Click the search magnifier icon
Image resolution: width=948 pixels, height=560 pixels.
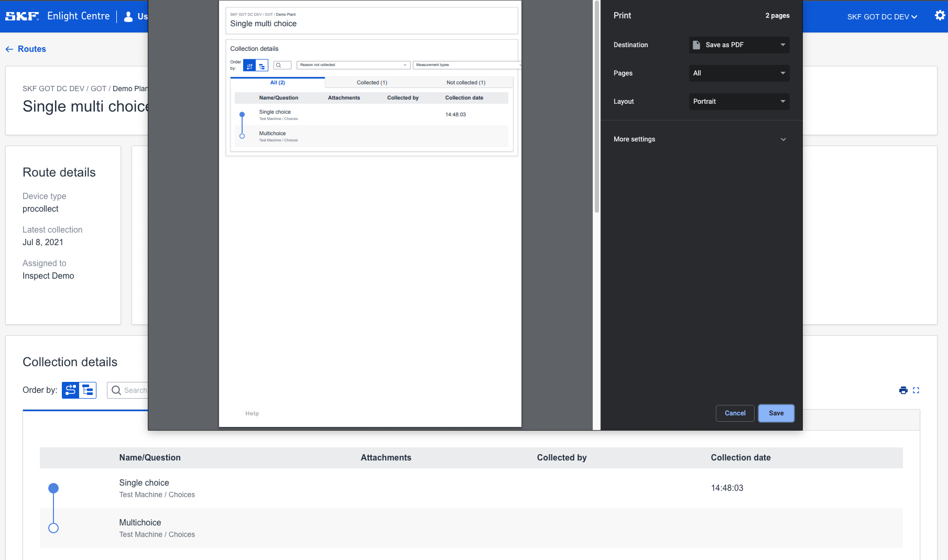[x=116, y=390]
